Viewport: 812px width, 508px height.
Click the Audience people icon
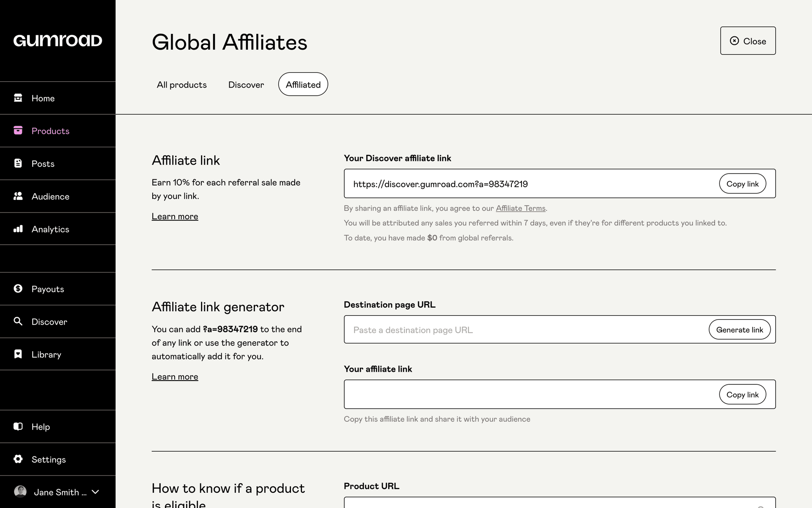[18, 196]
